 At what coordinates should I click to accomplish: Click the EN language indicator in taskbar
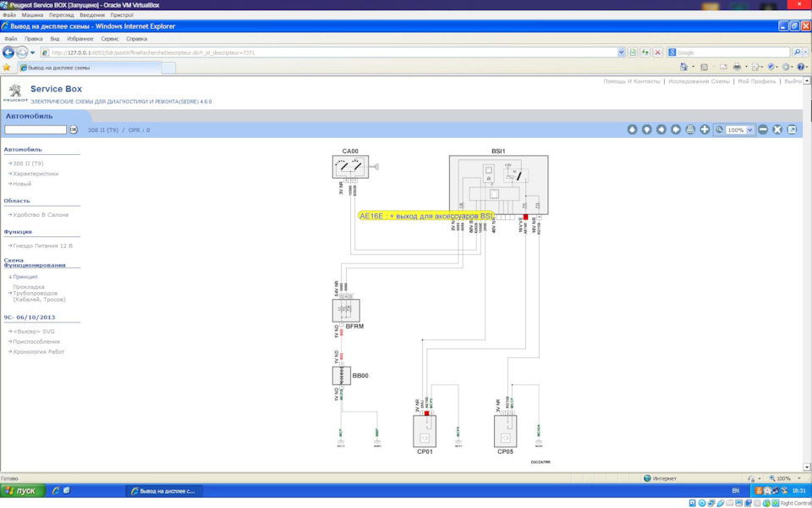tap(735, 490)
